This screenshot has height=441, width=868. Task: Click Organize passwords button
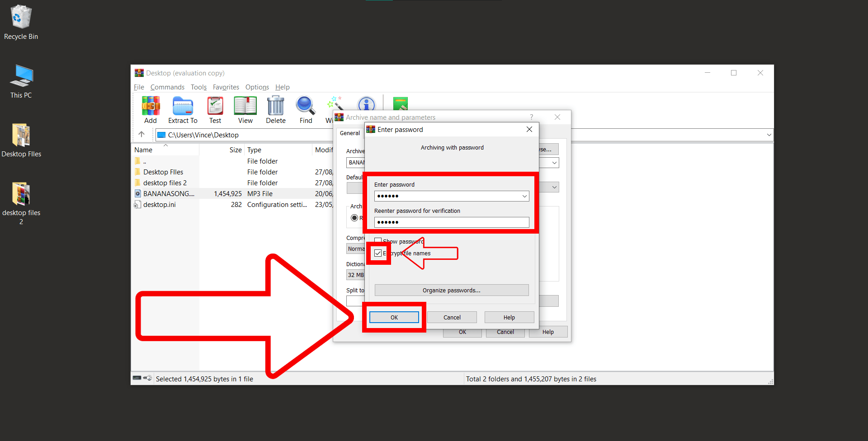click(451, 290)
